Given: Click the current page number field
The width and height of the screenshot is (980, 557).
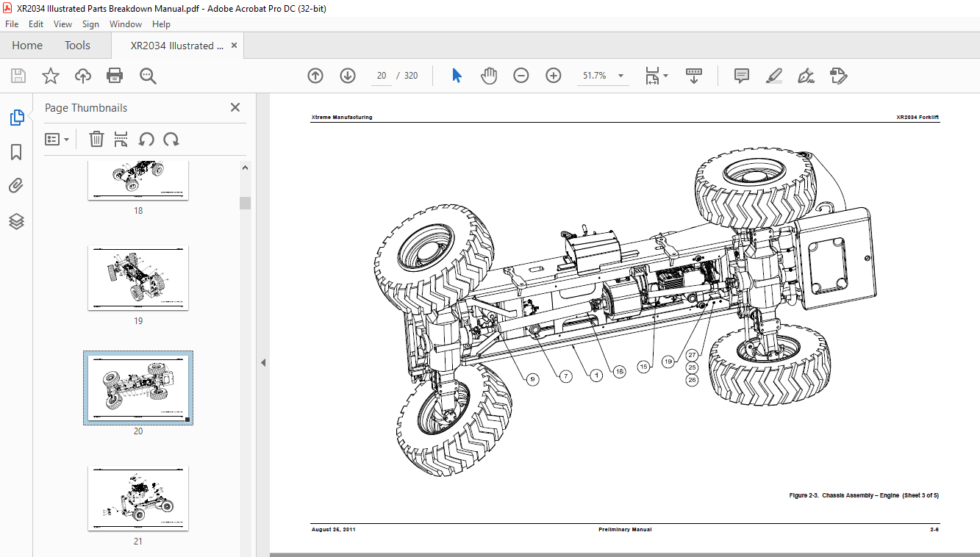Looking at the screenshot, I should (x=382, y=76).
